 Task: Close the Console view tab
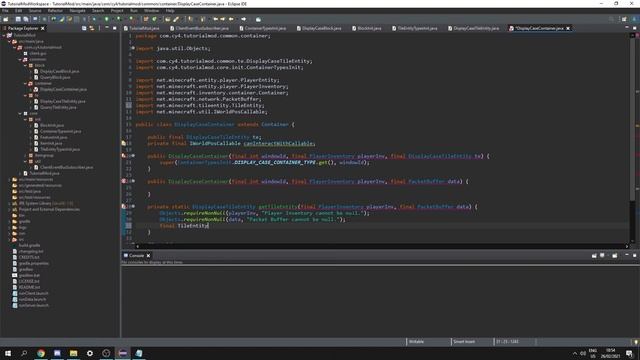coord(149,256)
